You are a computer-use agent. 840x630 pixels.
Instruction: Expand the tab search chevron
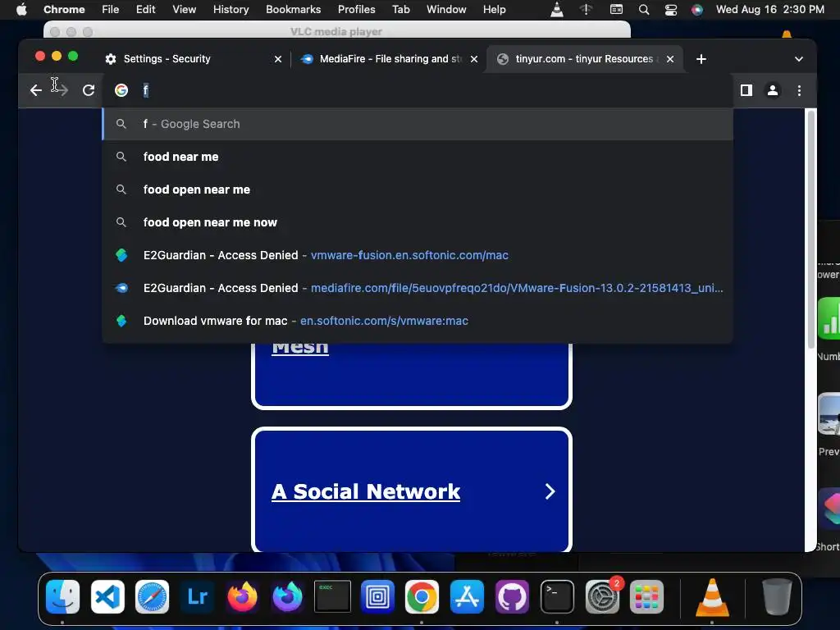tap(798, 59)
